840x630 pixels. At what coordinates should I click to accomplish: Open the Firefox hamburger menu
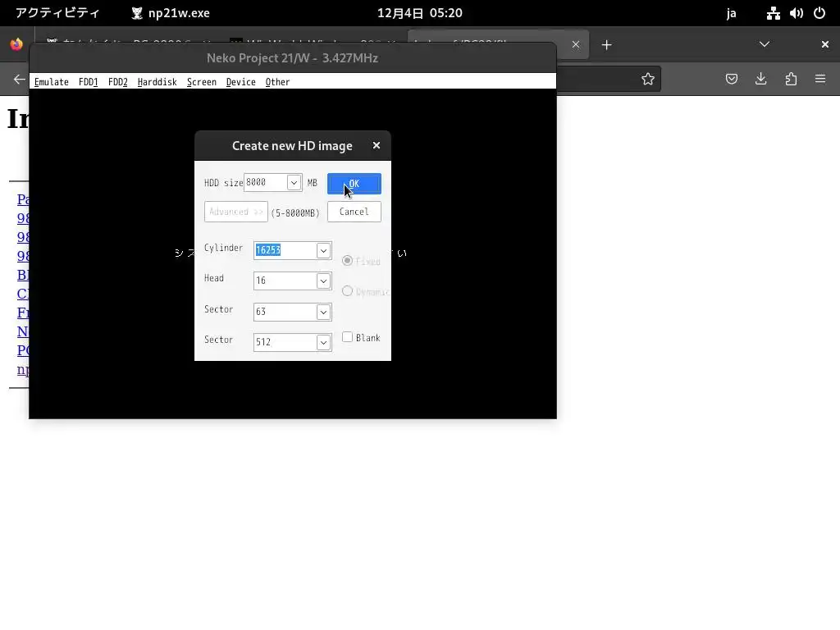[820, 80]
